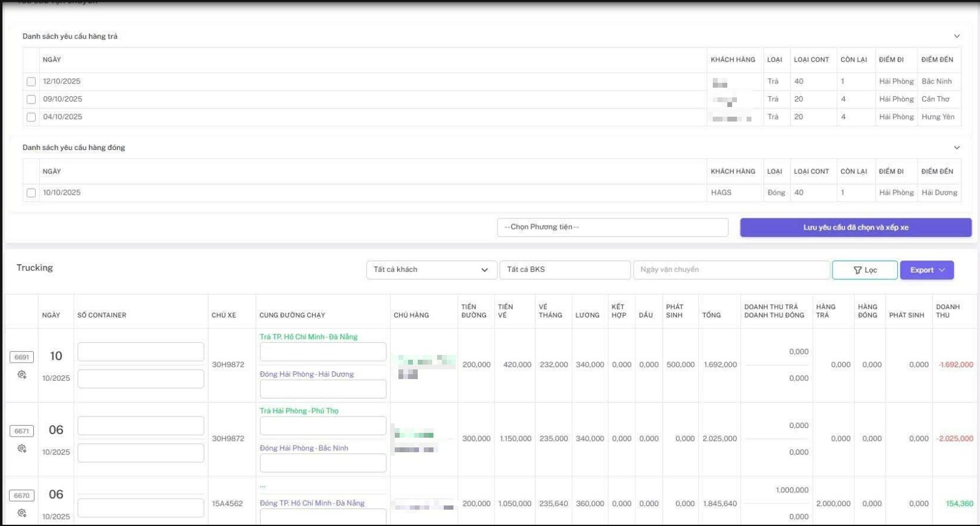Collapse the 'Danh sách yêu cầu hàng đóng' section

(956, 148)
